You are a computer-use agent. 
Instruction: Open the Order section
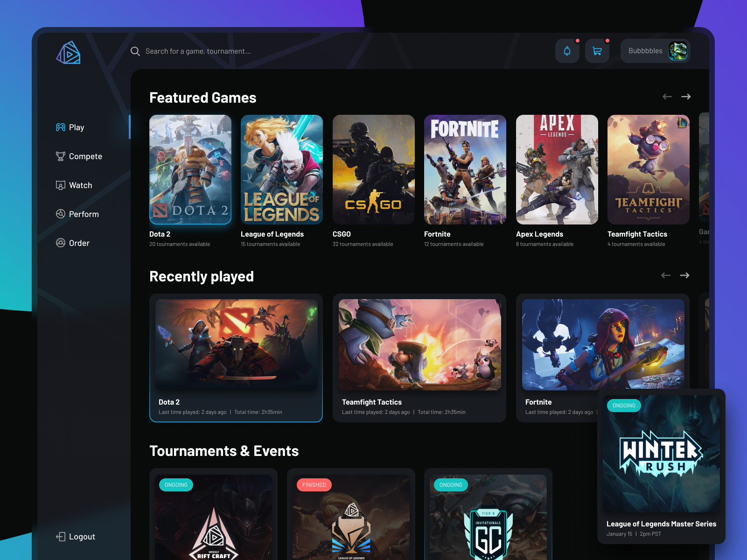[79, 243]
